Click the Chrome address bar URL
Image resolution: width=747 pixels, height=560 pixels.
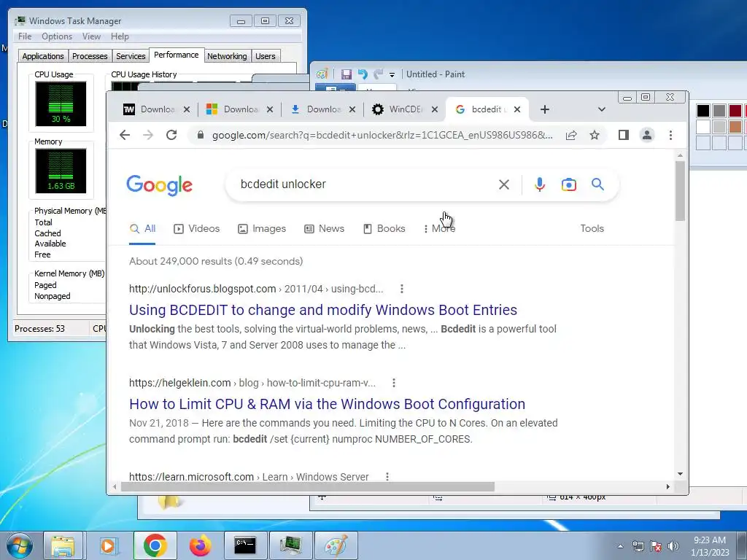coord(382,135)
